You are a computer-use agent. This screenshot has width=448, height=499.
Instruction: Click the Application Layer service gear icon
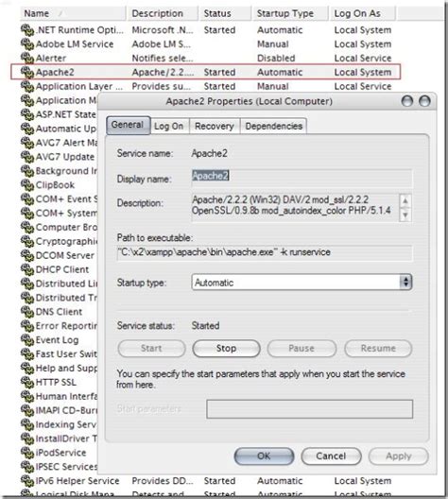pyautogui.click(x=27, y=86)
